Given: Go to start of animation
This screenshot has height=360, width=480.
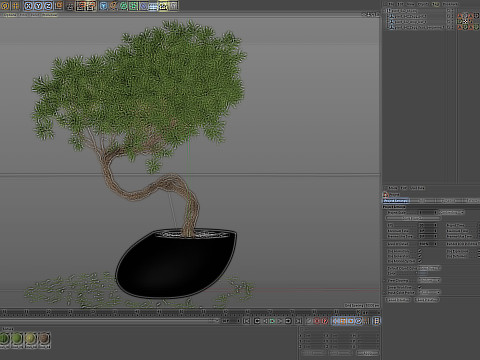Looking at the screenshot, I should [x=246, y=321].
